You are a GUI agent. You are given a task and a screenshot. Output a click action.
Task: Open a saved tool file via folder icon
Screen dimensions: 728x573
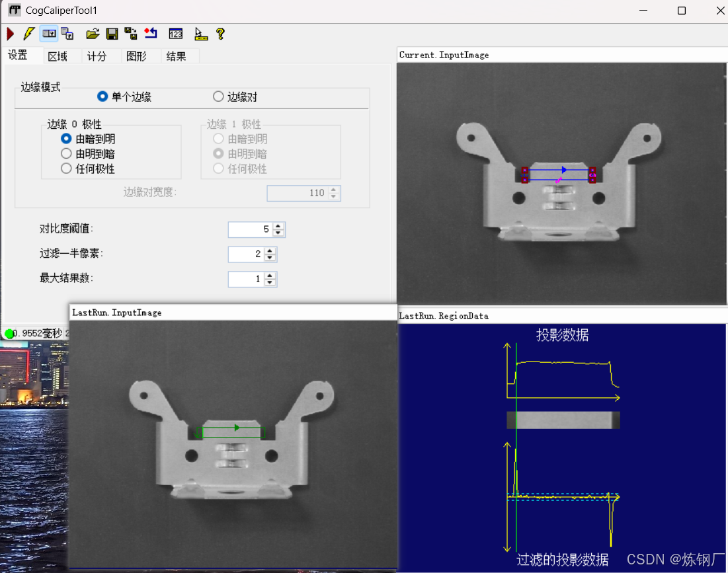[93, 34]
